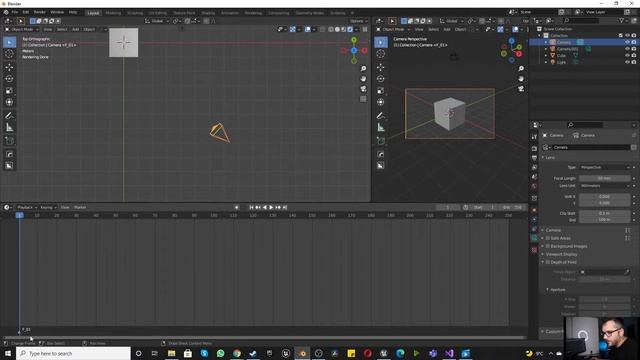Select the Measure tool in left viewport
This screenshot has height=360, width=640.
(9, 128)
